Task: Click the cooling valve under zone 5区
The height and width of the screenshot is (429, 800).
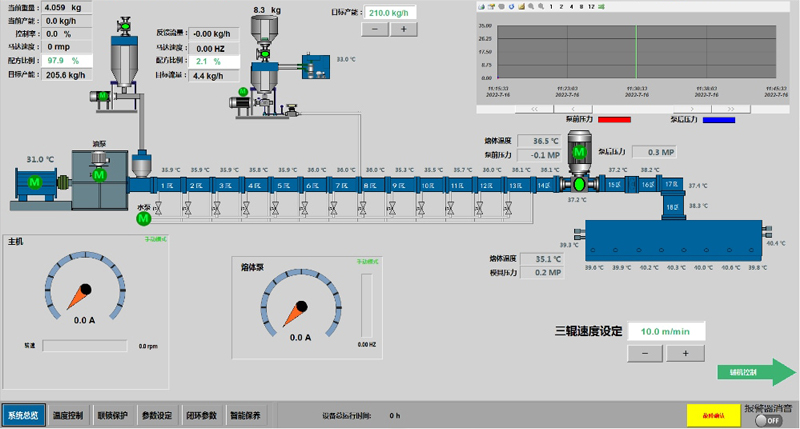Action: [275, 208]
